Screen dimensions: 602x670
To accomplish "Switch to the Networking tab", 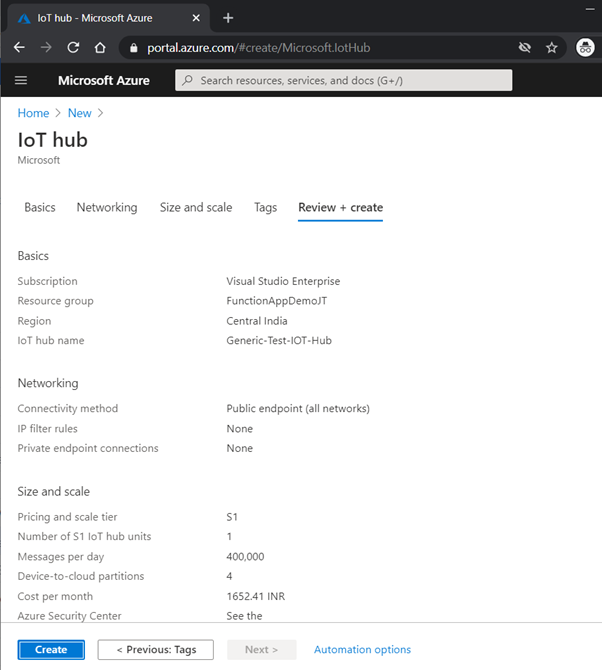I will point(107,208).
